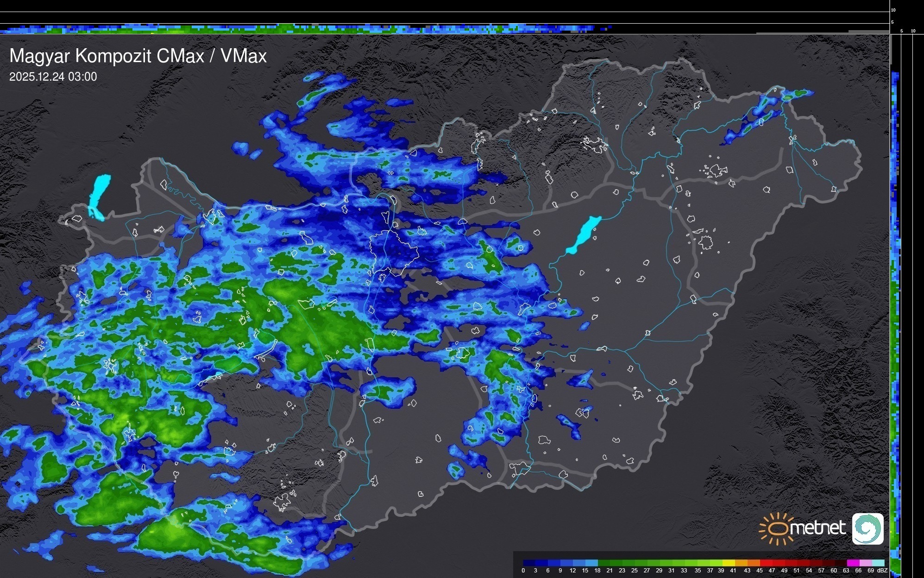Screen dimensions: 924x578
Task: Click Lake Tisza cyan shape on map
Action: (x=584, y=234)
